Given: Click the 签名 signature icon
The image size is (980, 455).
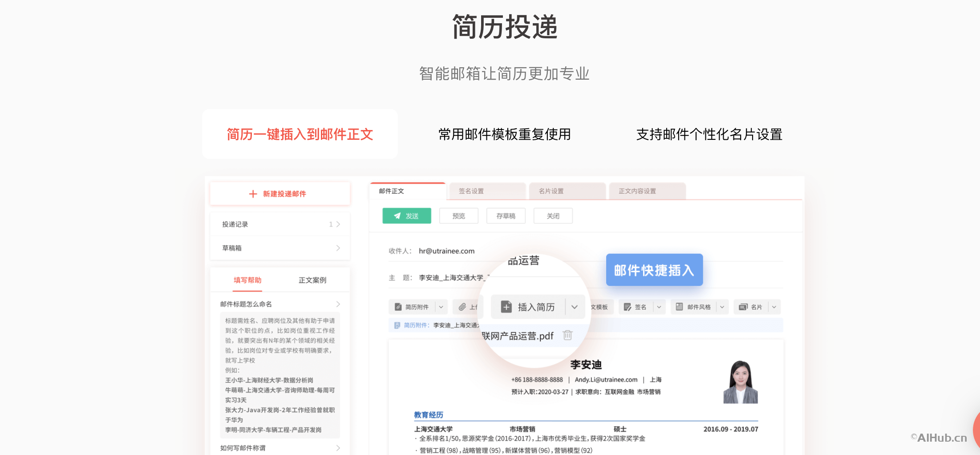Looking at the screenshot, I should point(628,306).
